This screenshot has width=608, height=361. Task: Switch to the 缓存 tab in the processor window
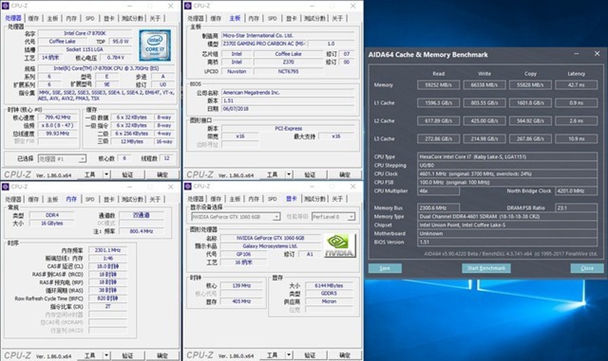pyautogui.click(x=33, y=18)
